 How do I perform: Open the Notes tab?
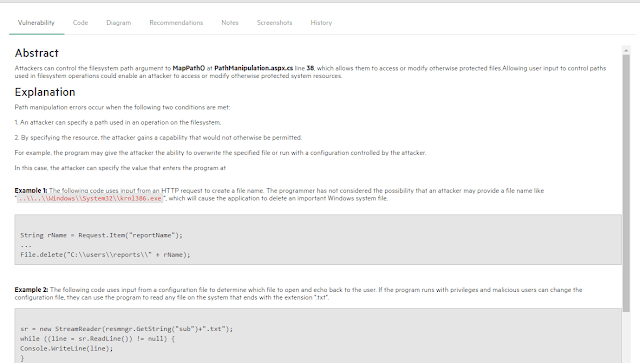point(230,23)
